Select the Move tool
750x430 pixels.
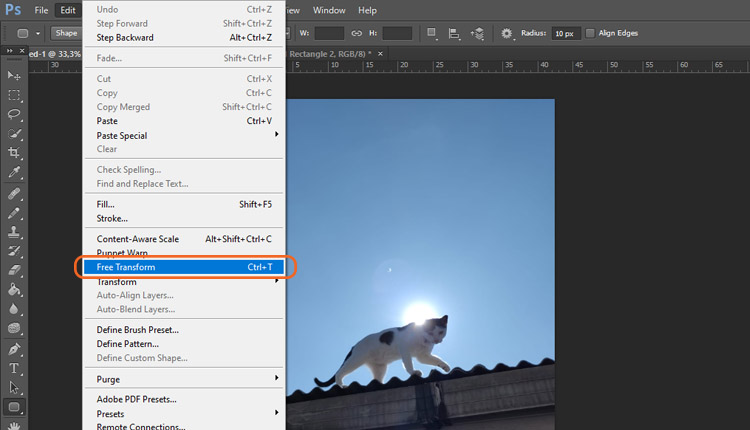[x=14, y=76]
